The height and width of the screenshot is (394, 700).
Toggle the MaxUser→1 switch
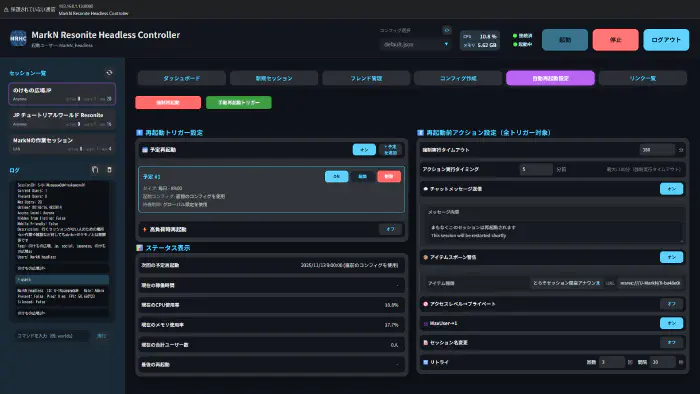click(671, 323)
